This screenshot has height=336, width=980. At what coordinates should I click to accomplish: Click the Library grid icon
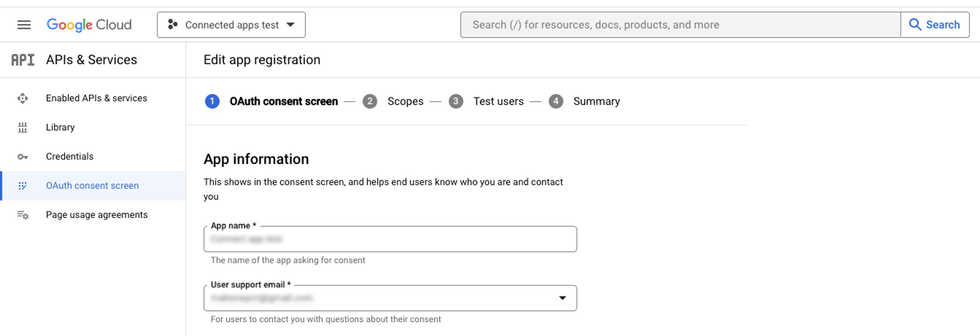23,128
